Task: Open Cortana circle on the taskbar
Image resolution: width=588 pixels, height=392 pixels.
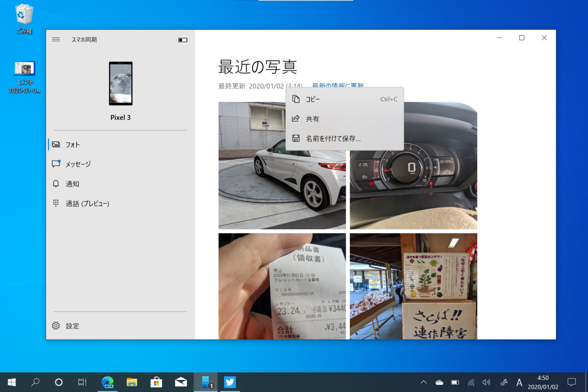Action: point(59,382)
